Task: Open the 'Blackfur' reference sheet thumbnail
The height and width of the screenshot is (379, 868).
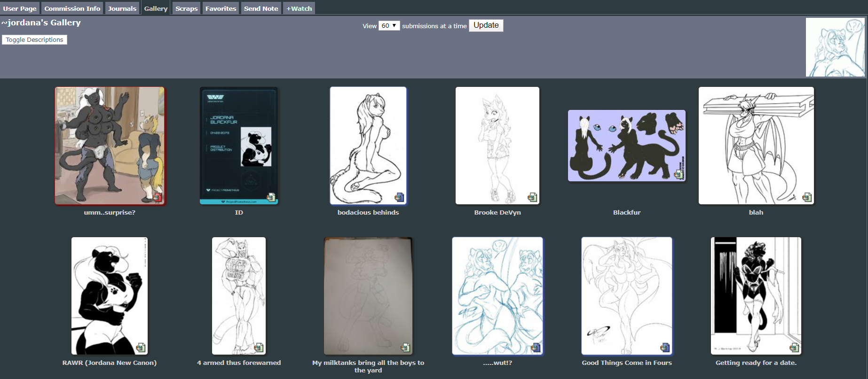Action: coord(627,146)
